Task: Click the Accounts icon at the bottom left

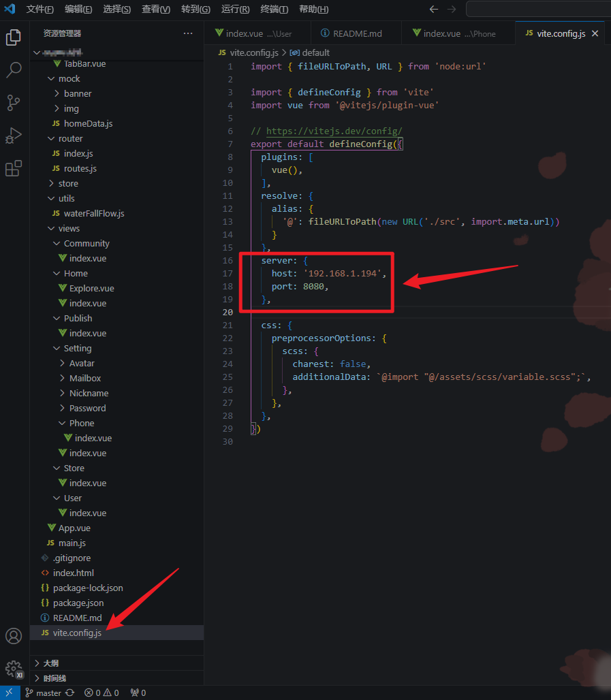Action: click(x=14, y=636)
